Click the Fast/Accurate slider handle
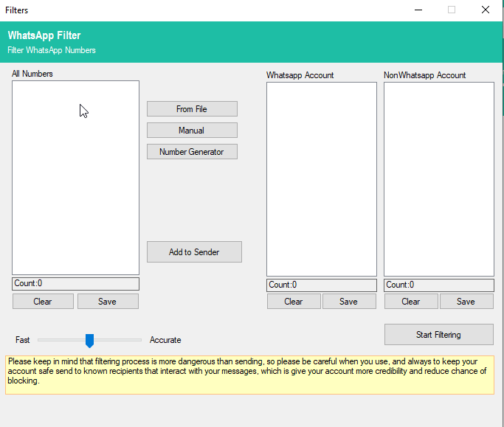 [x=89, y=340]
